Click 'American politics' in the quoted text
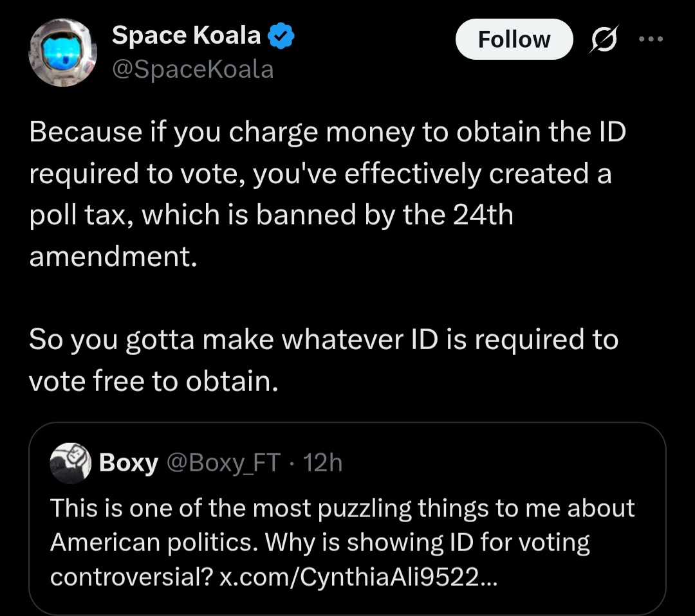Screen dimensions: 695x616 pos(154,543)
